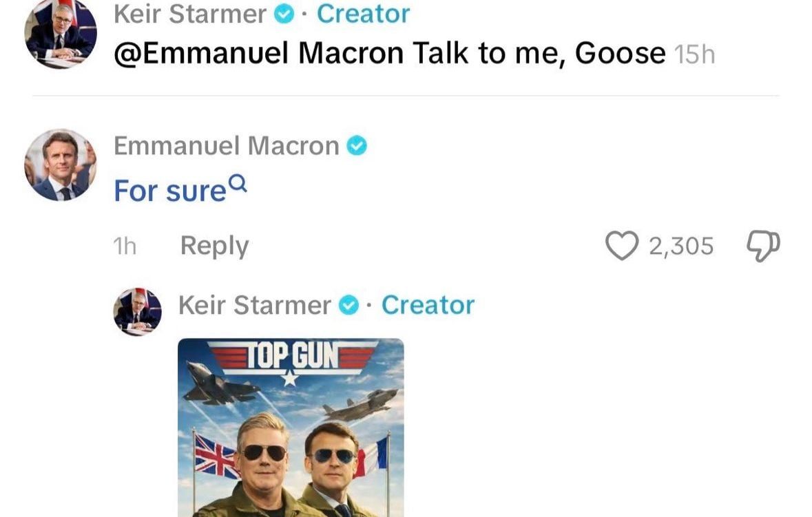Open Keir Starmer's profile avatar at the top

[x=59, y=34]
